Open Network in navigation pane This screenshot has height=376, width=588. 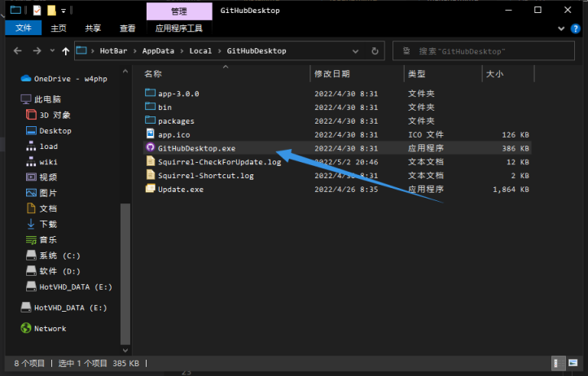pos(43,329)
